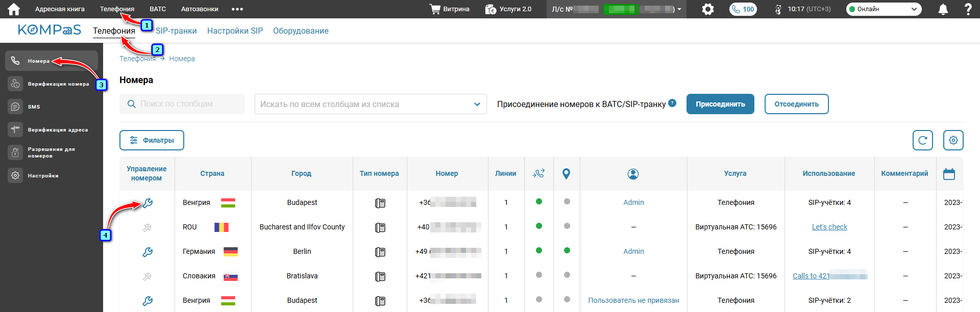Switch to Настройки SIP tab
The width and height of the screenshot is (980, 312).
(x=235, y=31)
